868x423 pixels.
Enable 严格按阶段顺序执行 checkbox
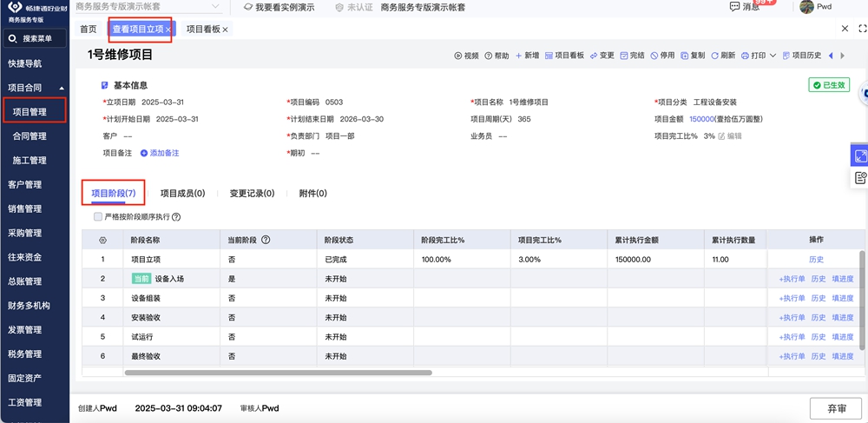(x=98, y=217)
